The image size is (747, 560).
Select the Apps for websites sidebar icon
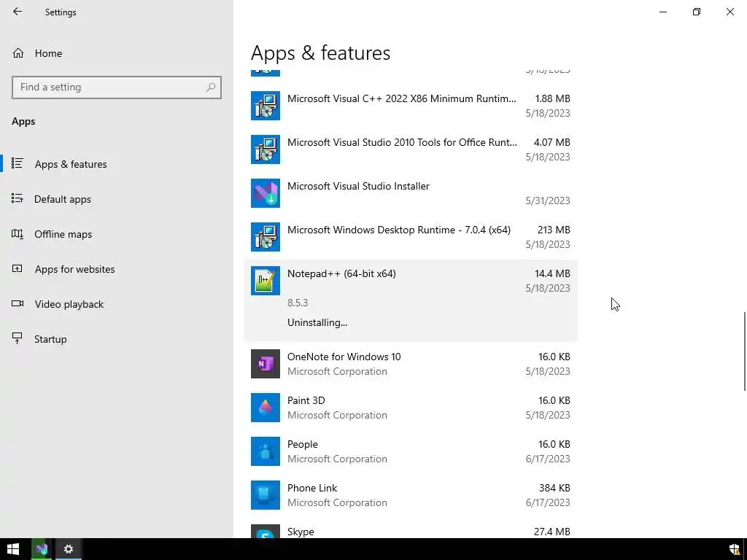point(18,268)
